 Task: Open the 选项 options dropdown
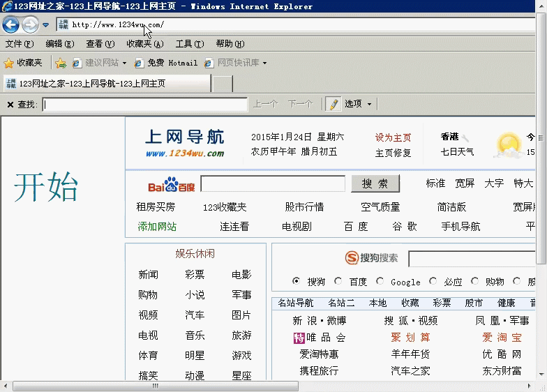point(359,104)
